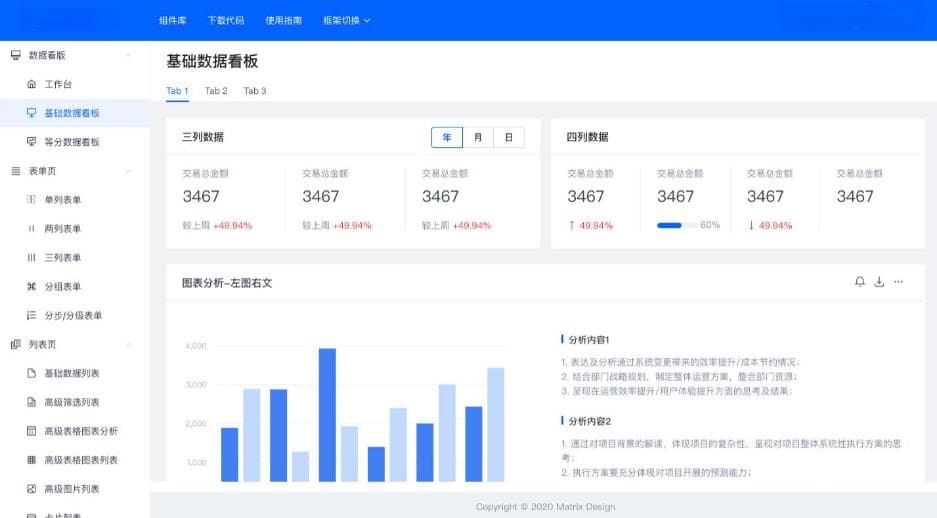Screen dimensions: 937x518
Task: Select the 年 time range option
Action: tap(447, 137)
